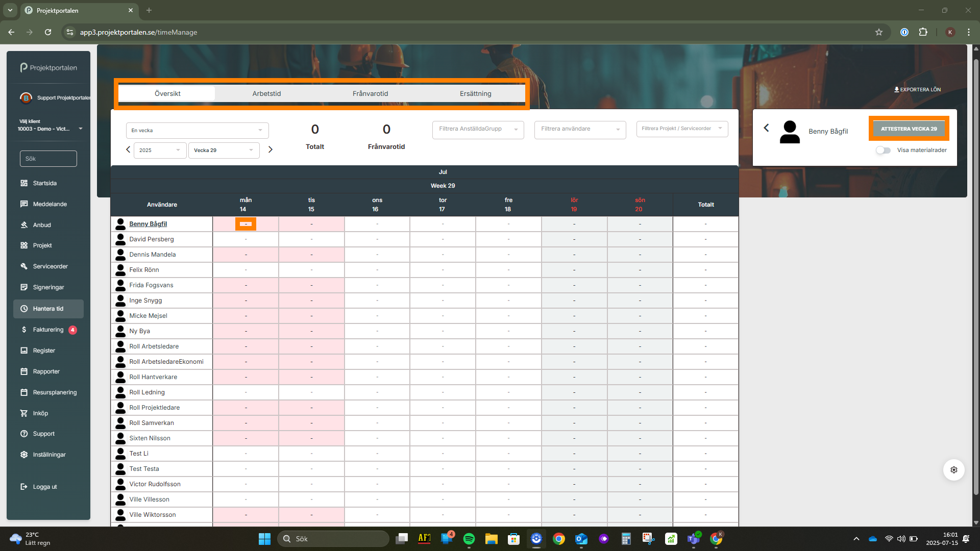Viewport: 980px width, 551px height.
Task: Click Attestera vecka 29 button
Action: click(909, 129)
